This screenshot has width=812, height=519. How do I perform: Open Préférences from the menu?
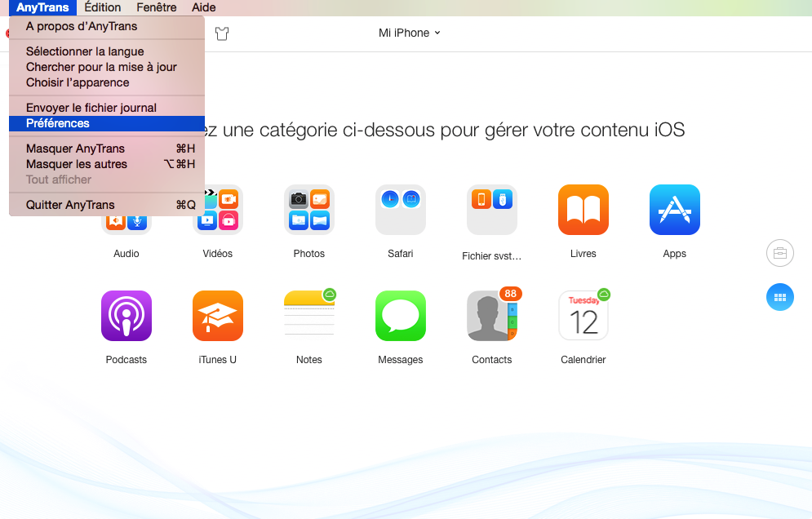107,123
